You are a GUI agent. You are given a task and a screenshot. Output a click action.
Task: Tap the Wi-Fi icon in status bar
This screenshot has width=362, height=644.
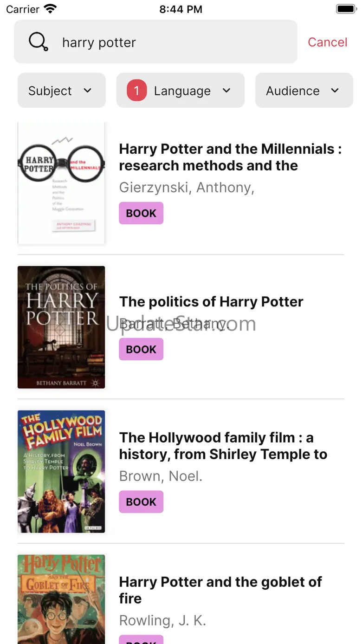pos(50,9)
